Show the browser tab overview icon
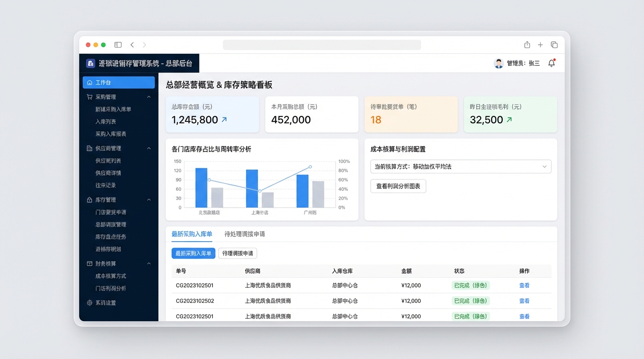644x359 pixels. pos(554,45)
